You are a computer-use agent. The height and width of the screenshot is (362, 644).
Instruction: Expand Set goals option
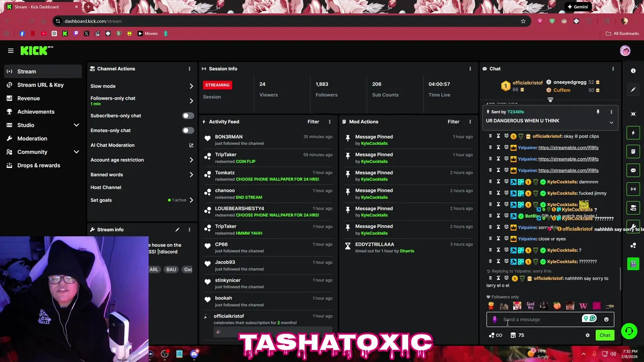click(x=142, y=200)
